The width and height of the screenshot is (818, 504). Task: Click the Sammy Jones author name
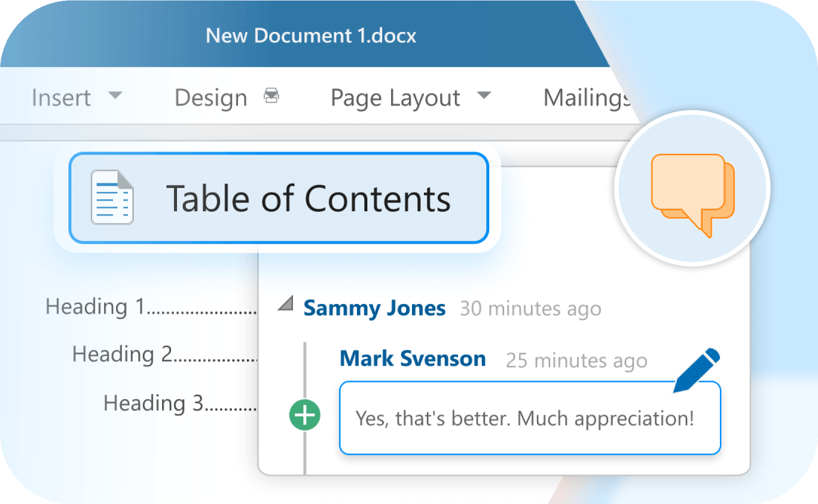click(x=374, y=308)
